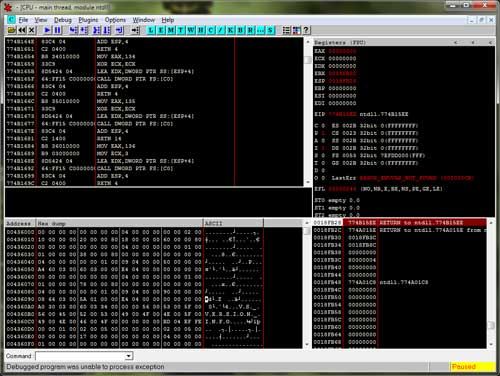The image size is (500, 376).
Task: Expand the Command combo box dropdown arrow
Action: click(129, 356)
